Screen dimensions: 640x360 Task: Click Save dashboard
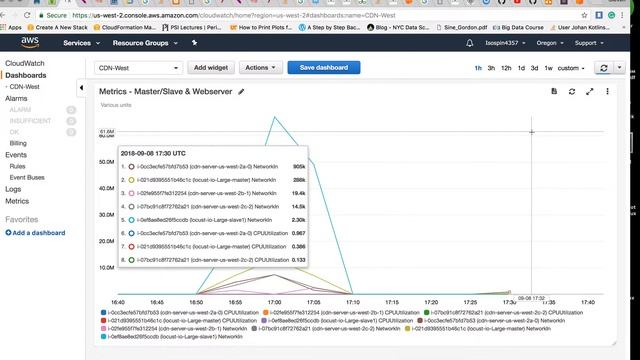324,68
